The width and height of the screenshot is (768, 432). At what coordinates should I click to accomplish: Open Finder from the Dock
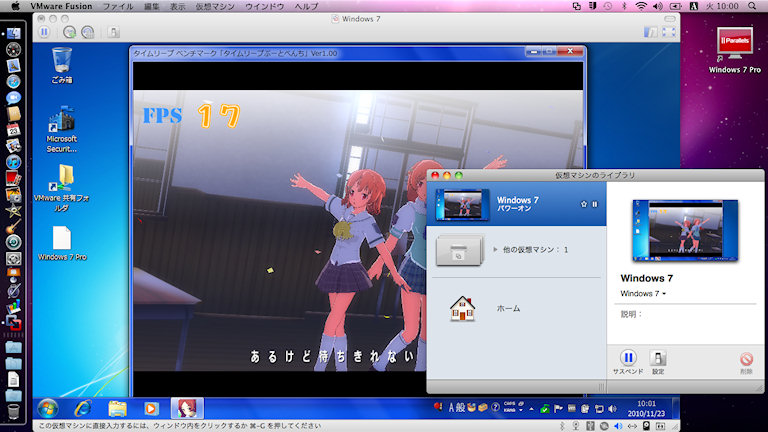13,33
